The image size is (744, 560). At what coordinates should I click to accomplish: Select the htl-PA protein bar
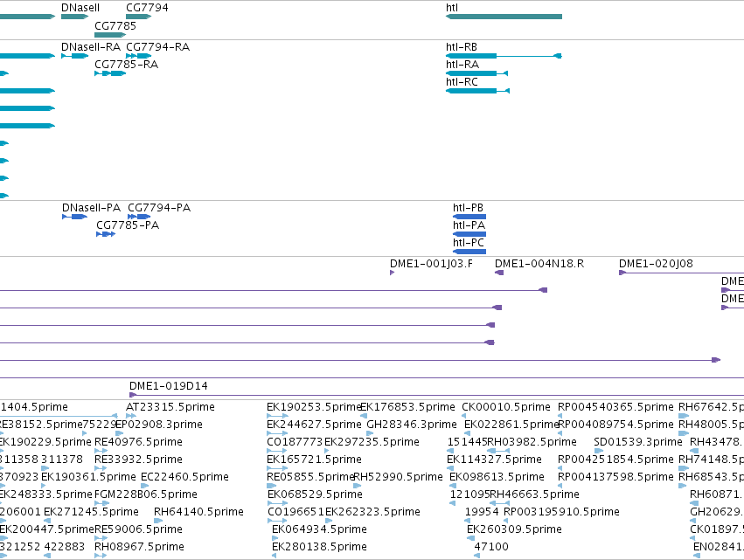pos(469,234)
